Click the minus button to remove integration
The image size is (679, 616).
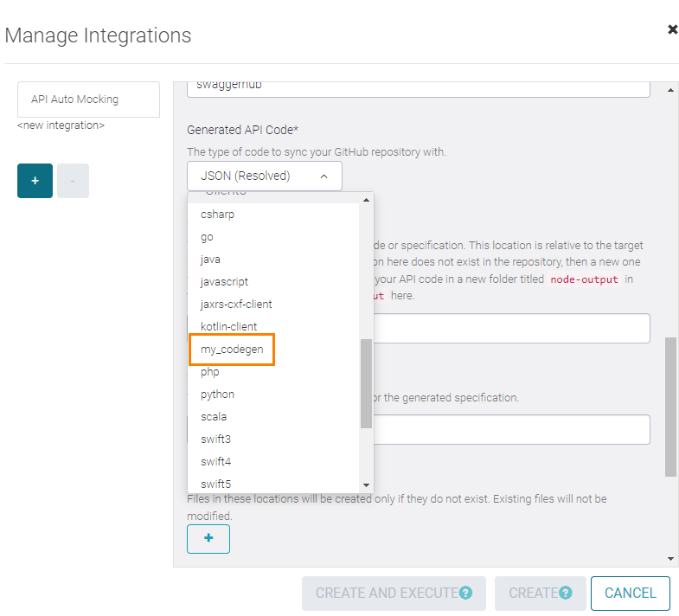click(73, 181)
